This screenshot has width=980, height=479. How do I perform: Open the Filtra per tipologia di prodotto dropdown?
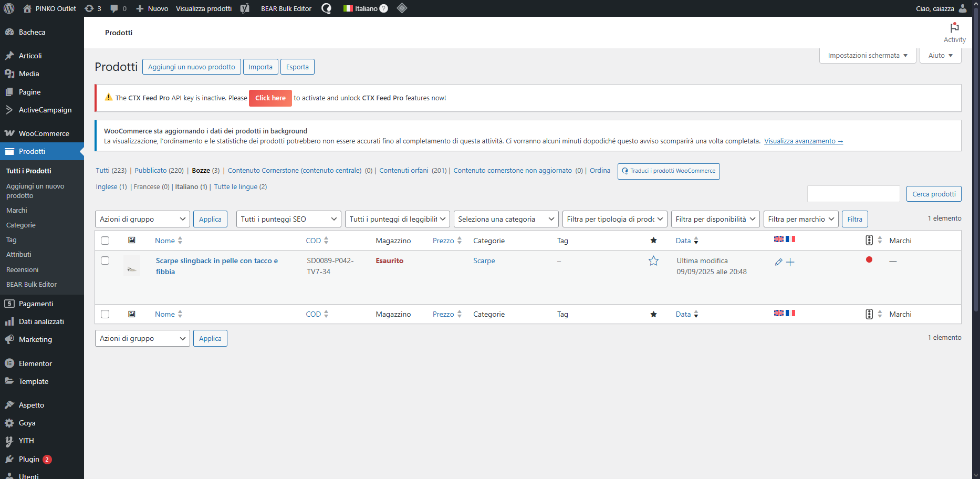[x=615, y=219]
